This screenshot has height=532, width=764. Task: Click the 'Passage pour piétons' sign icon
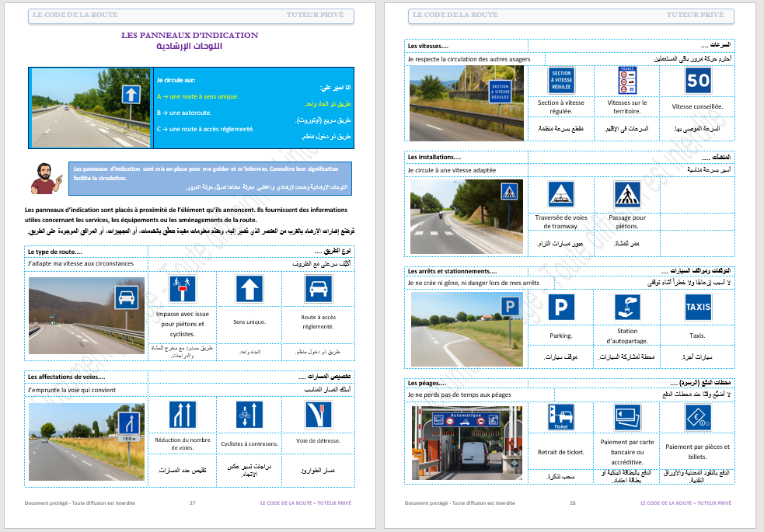(627, 193)
